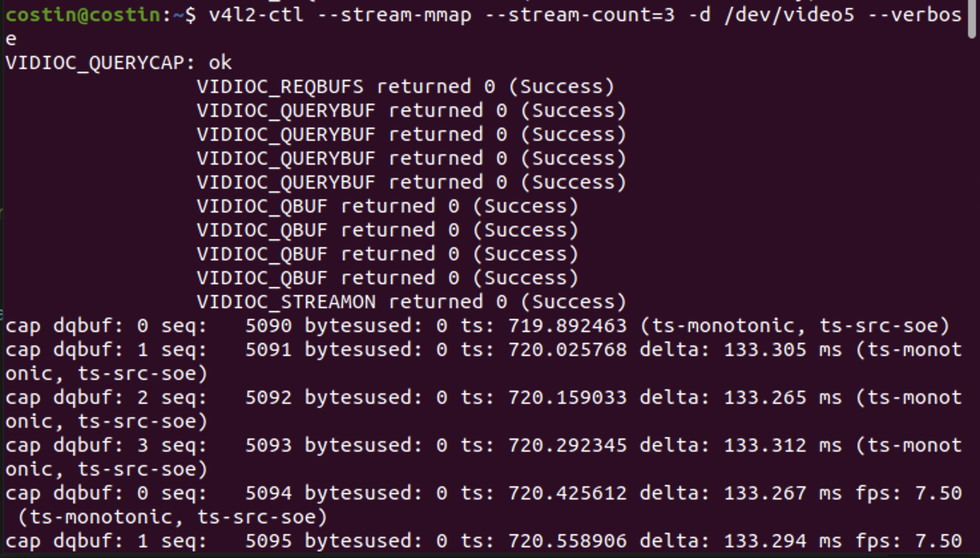
Task: Click the first VIDIOC_QUERYBUF line
Action: [412, 110]
